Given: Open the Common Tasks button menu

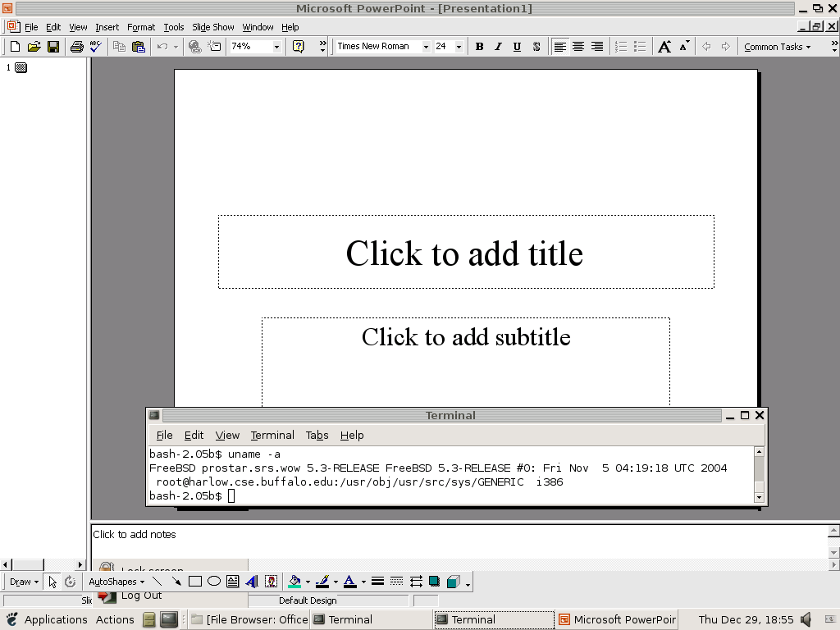Looking at the screenshot, I should 776,46.
